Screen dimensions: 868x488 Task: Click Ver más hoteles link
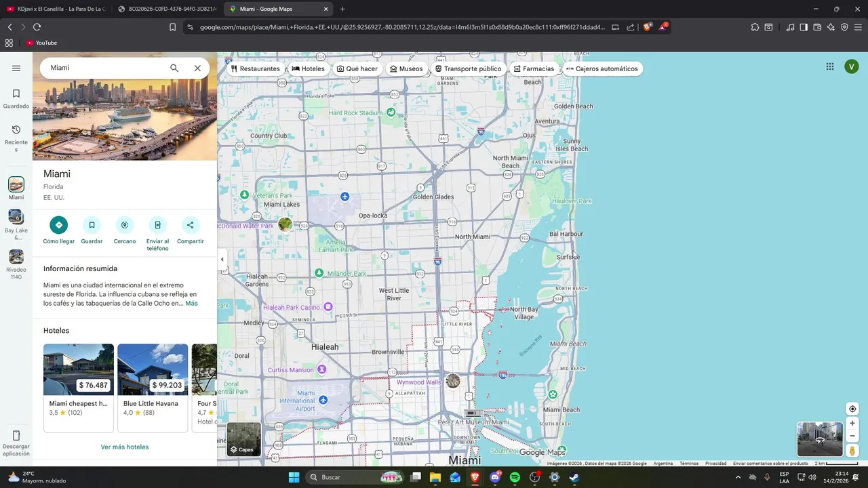coord(125,447)
